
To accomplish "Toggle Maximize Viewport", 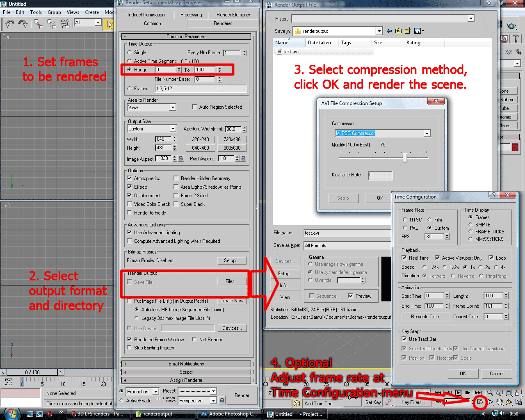I will click(518, 402).
